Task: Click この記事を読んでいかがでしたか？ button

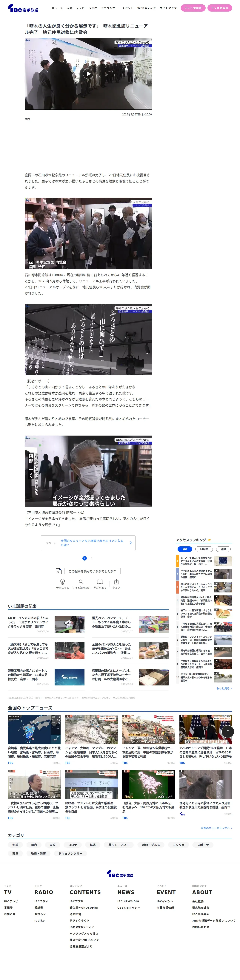Action: click(x=92, y=571)
